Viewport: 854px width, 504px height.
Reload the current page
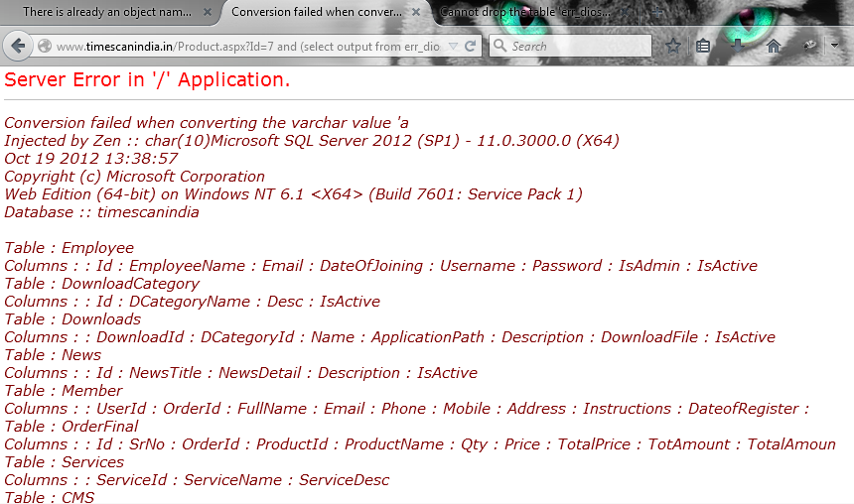[471, 46]
